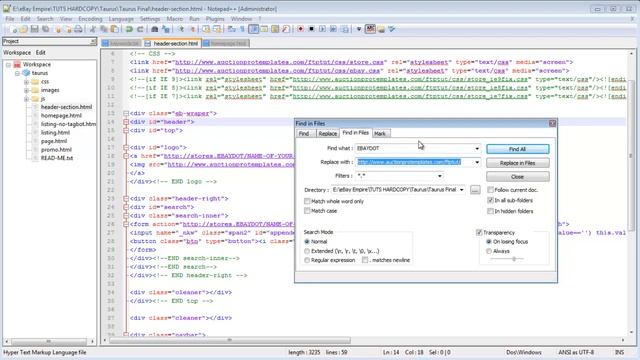Click the Paste toolbar icon
This screenshot has width=640, height=360.
115,29
